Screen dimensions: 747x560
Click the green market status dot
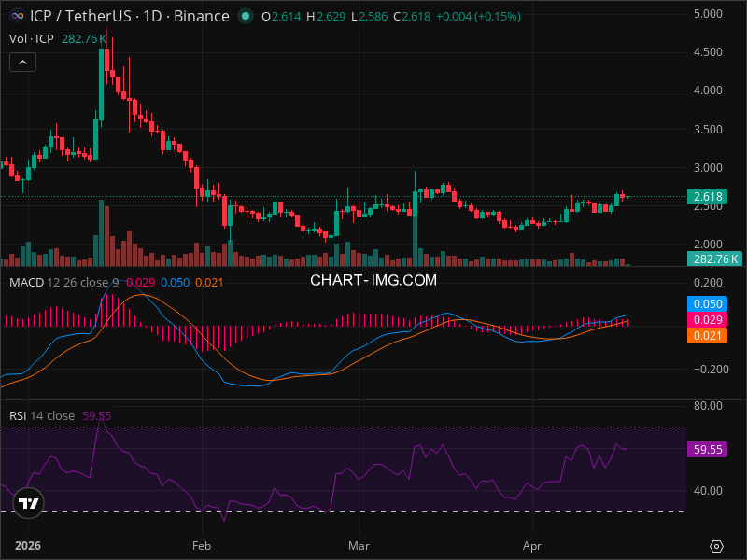tap(246, 16)
